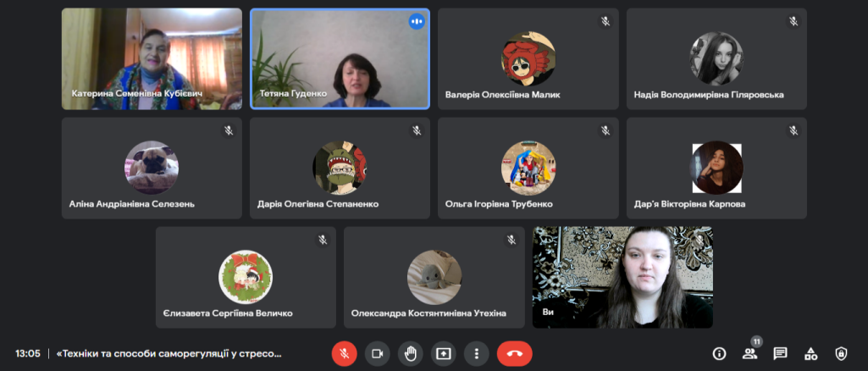868x371 pixels.
Task: Click the muted mic icon on Аліна Андріанівна Селезень's tile
Action: click(229, 130)
